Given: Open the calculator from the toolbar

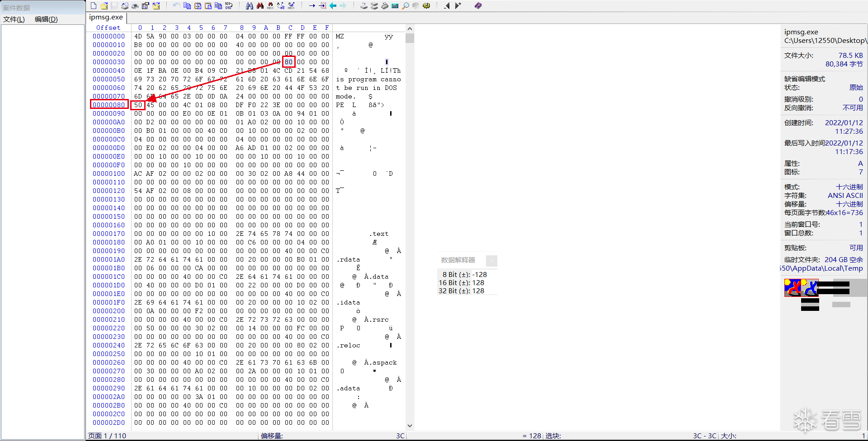Looking at the screenshot, I should pos(395,6).
